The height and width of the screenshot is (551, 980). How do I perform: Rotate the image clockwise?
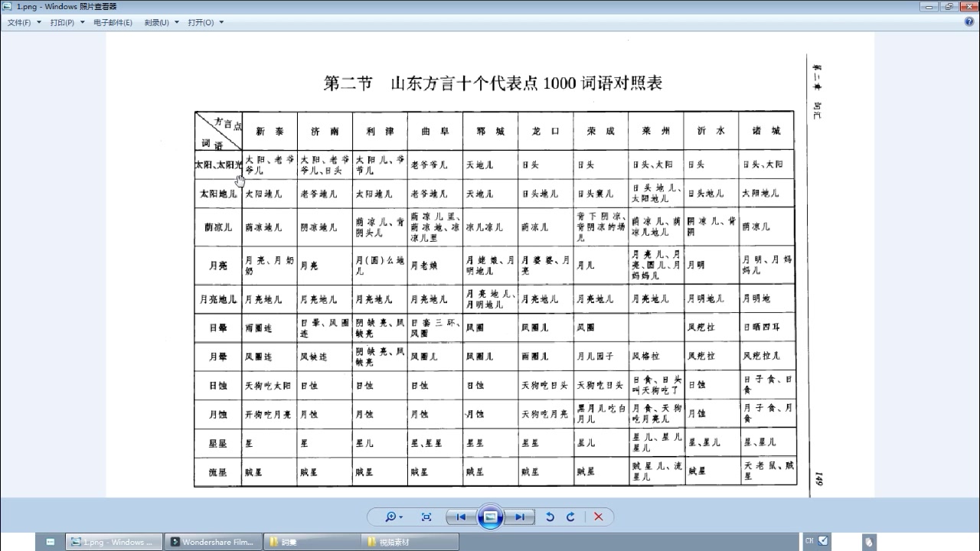tap(570, 517)
